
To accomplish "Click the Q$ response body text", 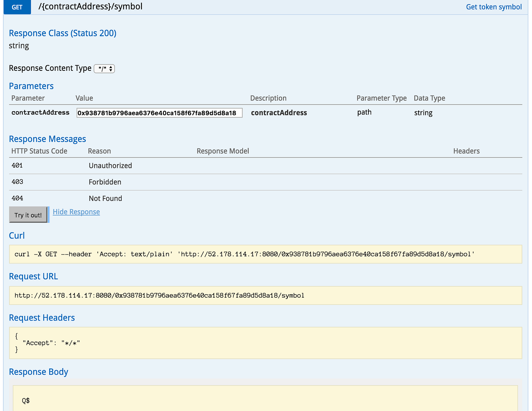I will 26,401.
